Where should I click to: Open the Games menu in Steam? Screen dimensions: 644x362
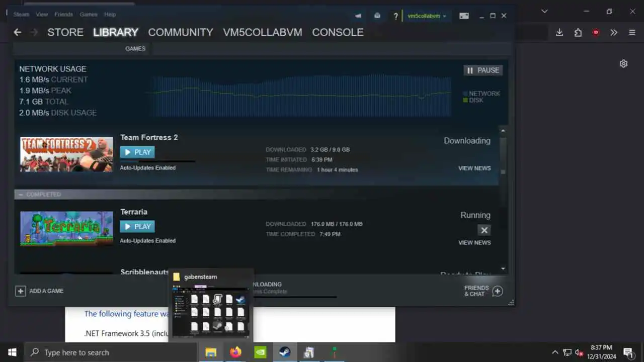[89, 15]
